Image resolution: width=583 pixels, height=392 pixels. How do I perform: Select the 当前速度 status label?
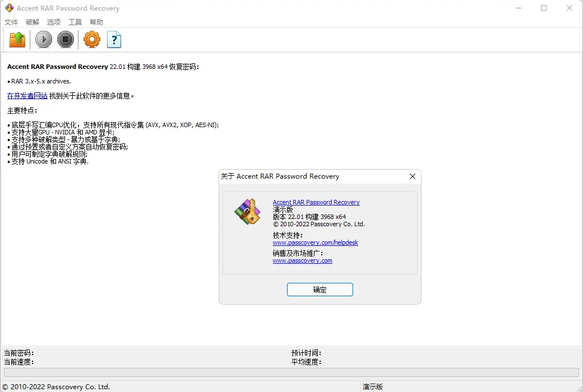click(x=18, y=362)
